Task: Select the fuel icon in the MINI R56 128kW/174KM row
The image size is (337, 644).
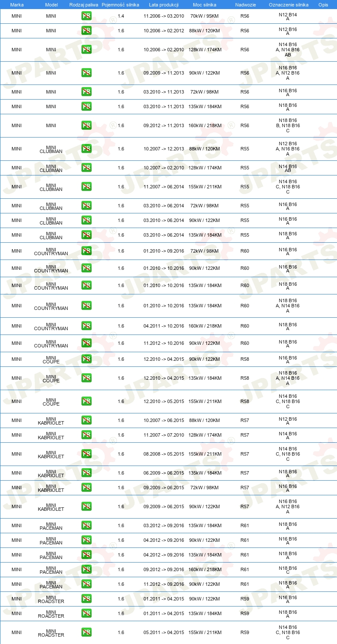Action: [86, 50]
